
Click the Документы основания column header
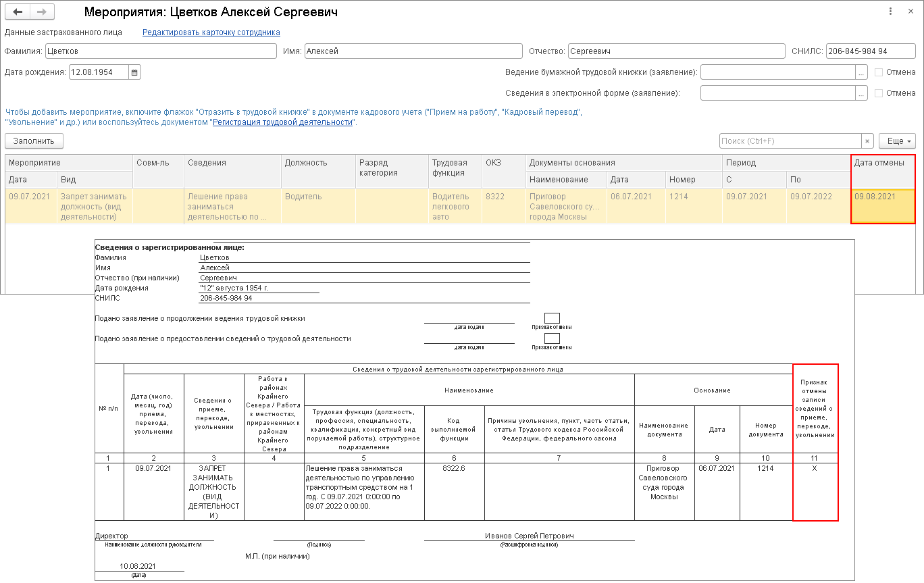[624, 163]
